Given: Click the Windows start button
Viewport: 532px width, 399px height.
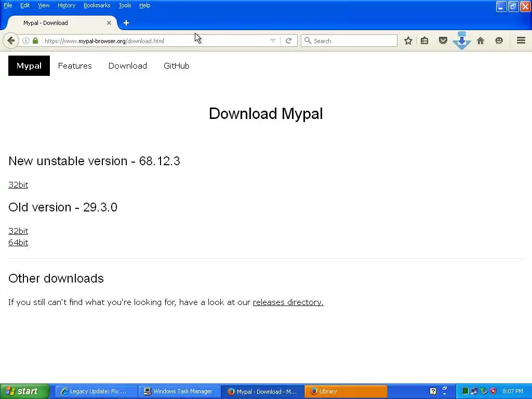Looking at the screenshot, I should click(x=25, y=391).
